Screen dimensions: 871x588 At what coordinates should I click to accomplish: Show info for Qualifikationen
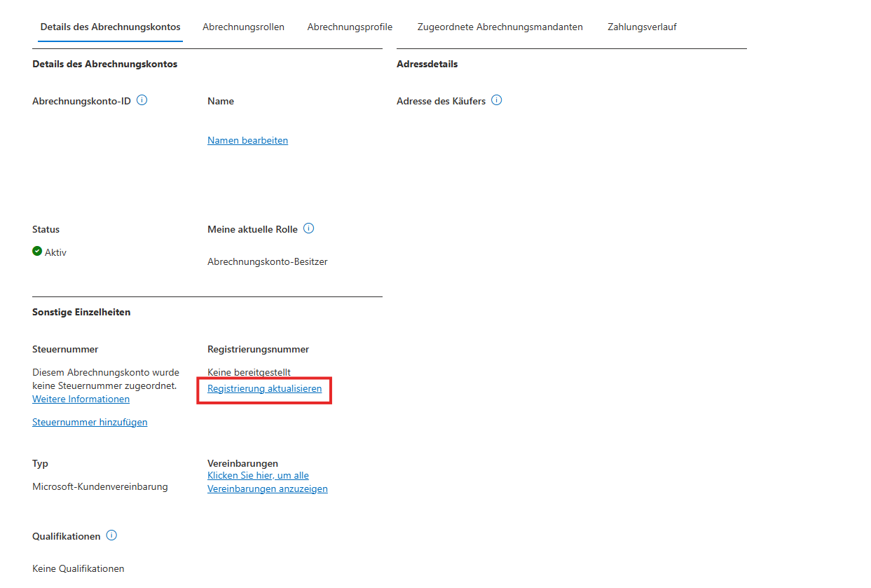111,535
